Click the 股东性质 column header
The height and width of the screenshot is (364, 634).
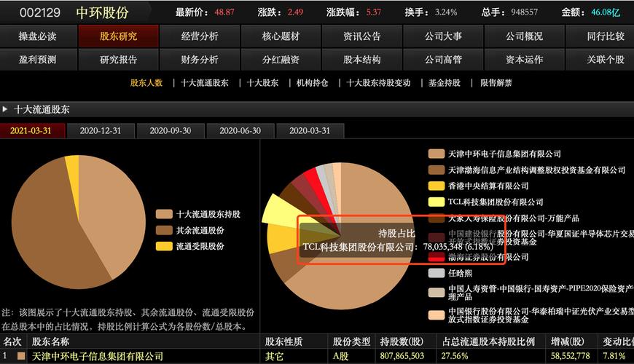click(x=283, y=341)
